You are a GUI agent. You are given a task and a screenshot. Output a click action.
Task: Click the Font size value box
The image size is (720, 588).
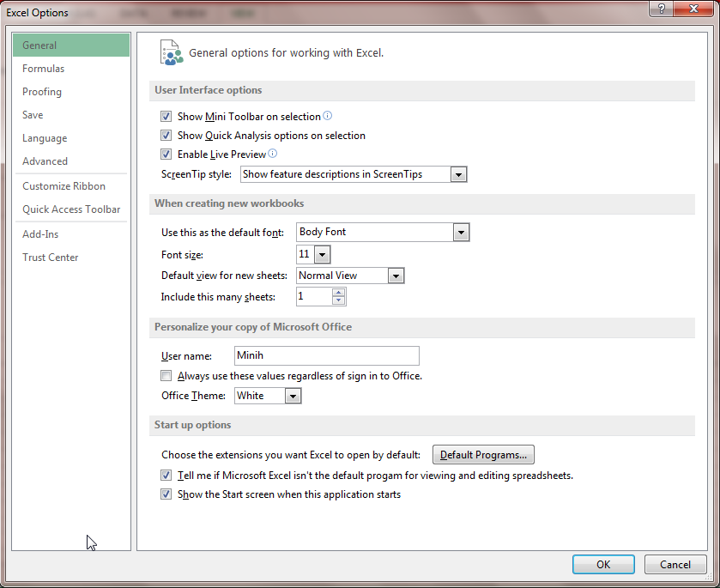pos(306,254)
